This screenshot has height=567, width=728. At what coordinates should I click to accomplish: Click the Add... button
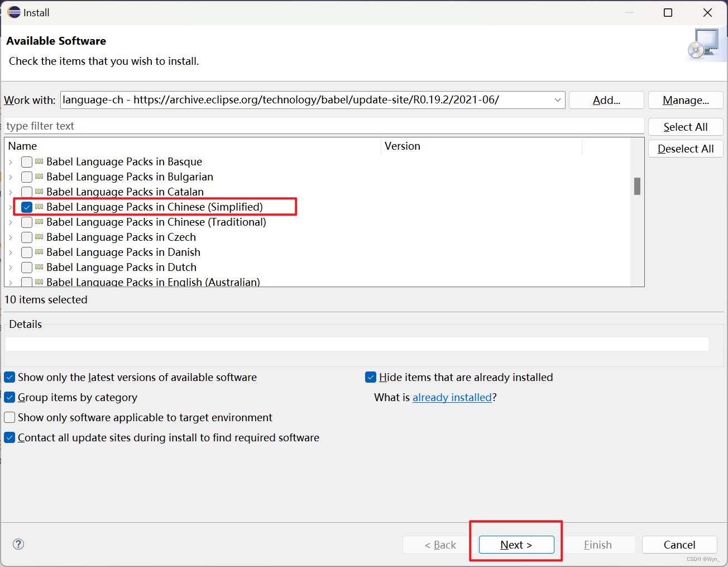point(606,100)
